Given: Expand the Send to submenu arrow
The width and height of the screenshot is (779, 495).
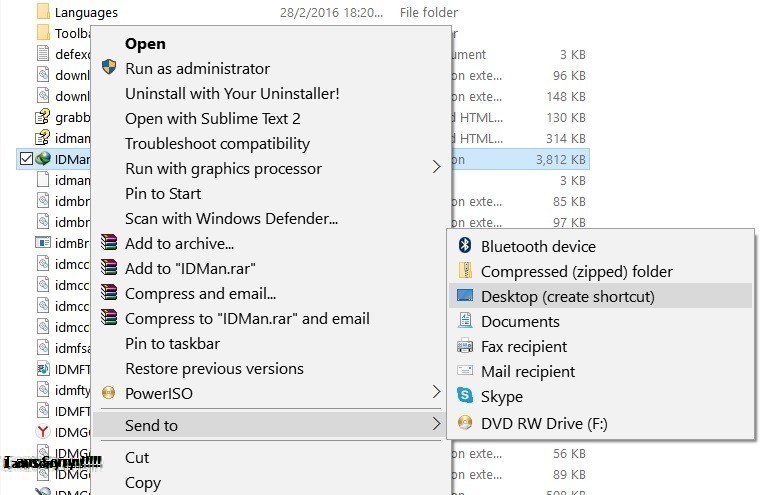Looking at the screenshot, I should click(x=436, y=425).
